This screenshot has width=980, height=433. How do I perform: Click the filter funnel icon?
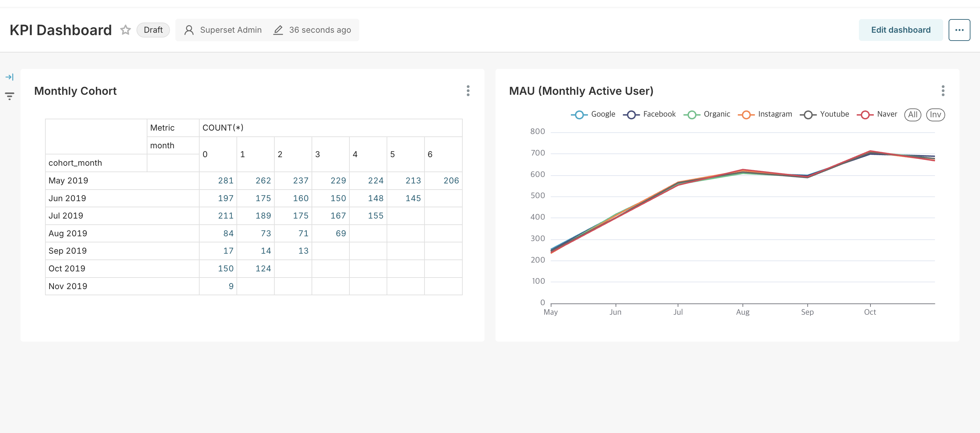click(10, 96)
